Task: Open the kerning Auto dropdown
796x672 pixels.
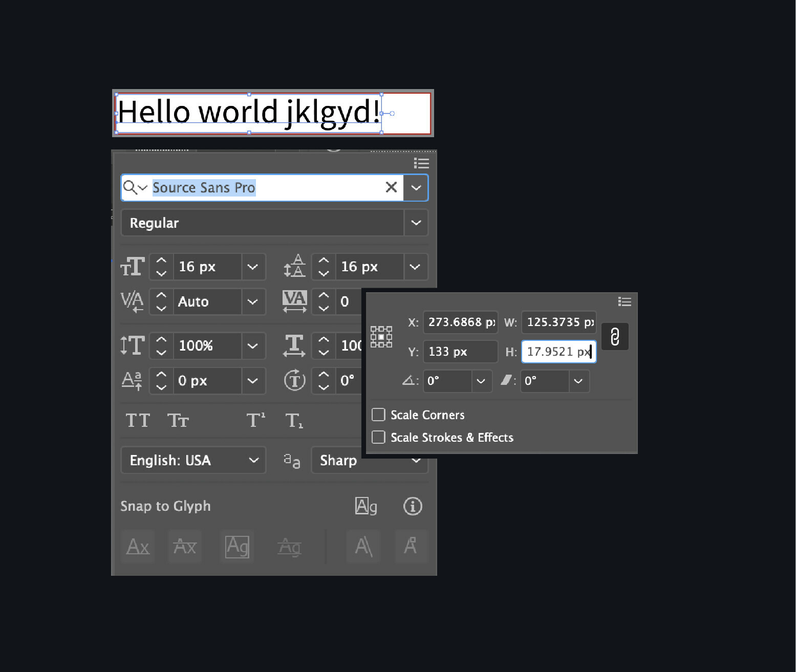Action: (253, 302)
